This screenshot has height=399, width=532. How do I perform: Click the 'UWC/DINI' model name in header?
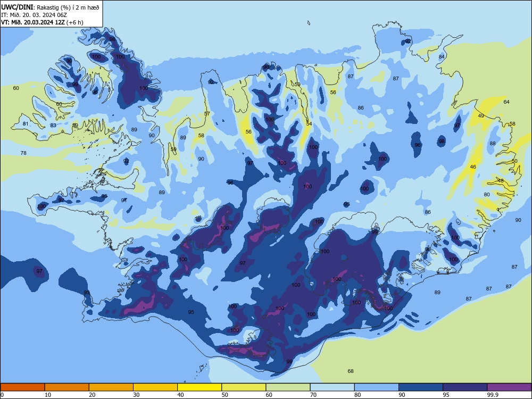point(17,7)
